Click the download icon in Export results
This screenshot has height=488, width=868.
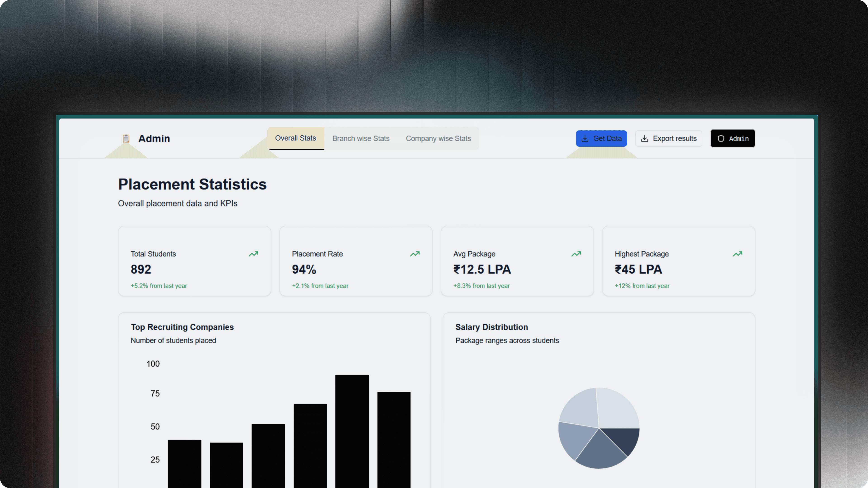pos(645,138)
